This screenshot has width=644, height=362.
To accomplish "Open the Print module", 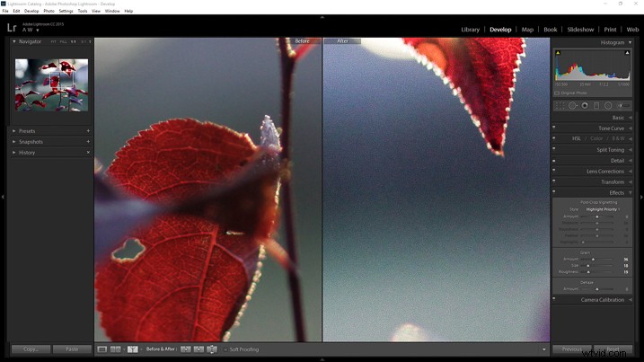I will coord(610,30).
